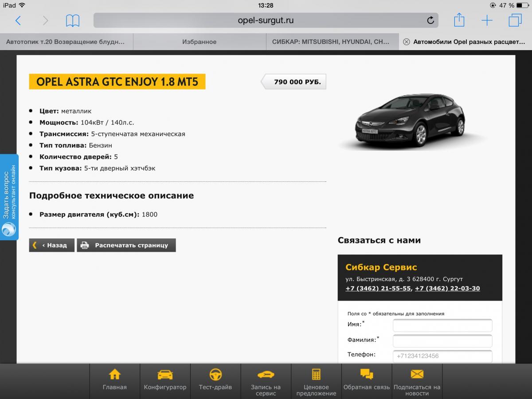Viewport: 532px width, 399px height.
Task: Reload page with the refresh icon
Action: click(430, 20)
